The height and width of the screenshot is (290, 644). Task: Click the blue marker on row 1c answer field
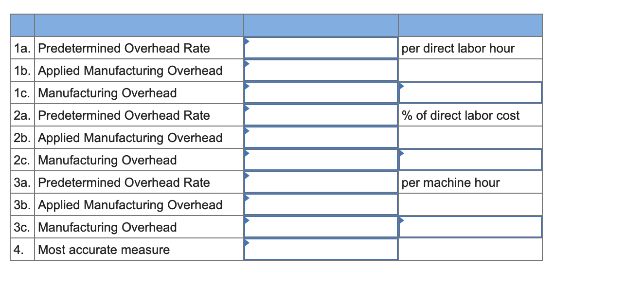pyautogui.click(x=247, y=85)
